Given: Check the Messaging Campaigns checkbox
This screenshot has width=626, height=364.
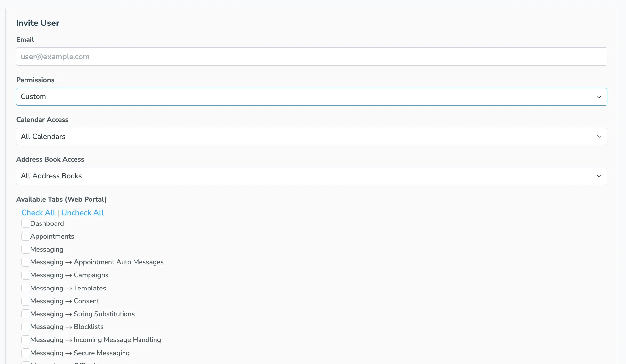Looking at the screenshot, I should (x=25, y=275).
